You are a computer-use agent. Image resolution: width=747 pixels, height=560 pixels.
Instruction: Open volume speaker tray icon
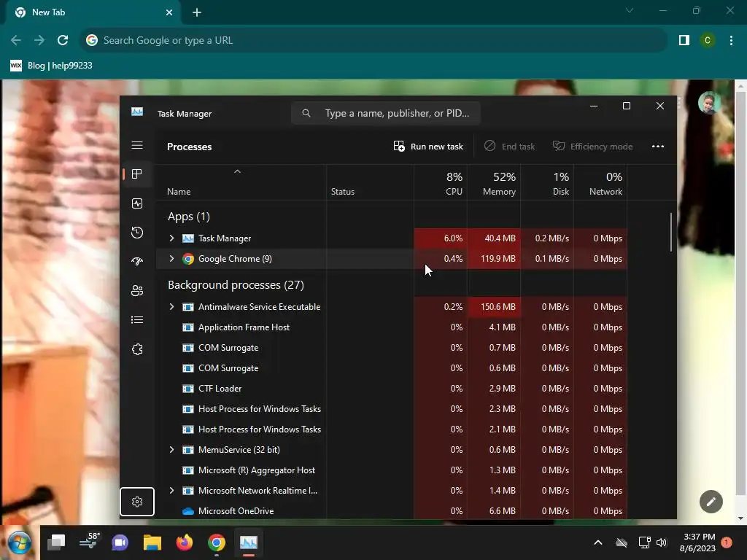[x=662, y=542]
